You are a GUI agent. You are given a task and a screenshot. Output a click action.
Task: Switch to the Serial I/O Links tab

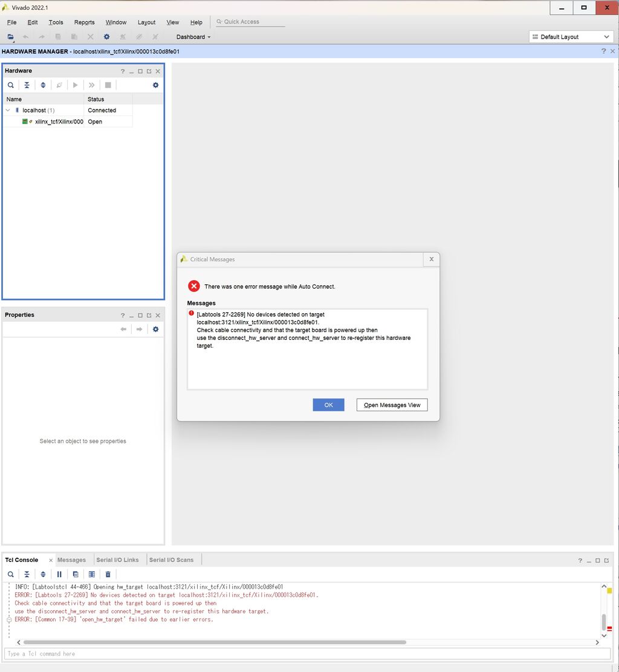117,560
